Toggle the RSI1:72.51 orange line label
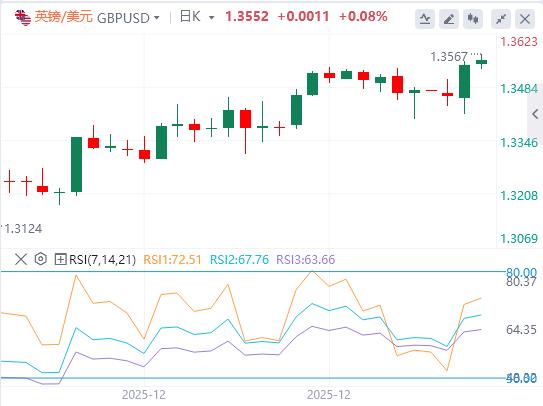Image resolution: width=543 pixels, height=406 pixels. (x=172, y=259)
